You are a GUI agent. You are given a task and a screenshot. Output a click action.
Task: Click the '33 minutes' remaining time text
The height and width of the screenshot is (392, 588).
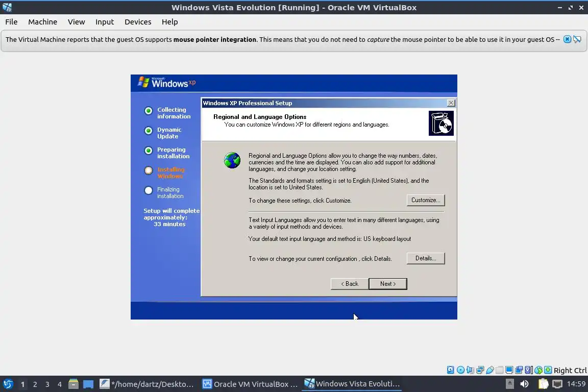pos(169,224)
